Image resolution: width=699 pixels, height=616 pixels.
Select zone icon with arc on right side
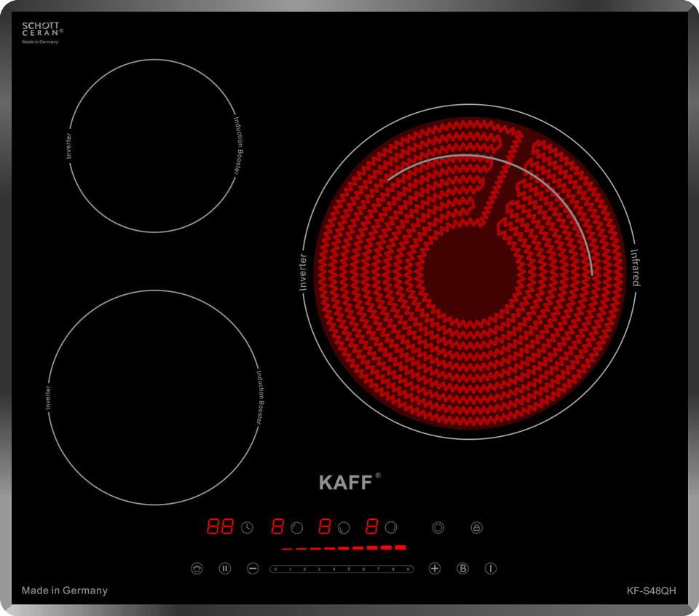(x=391, y=528)
